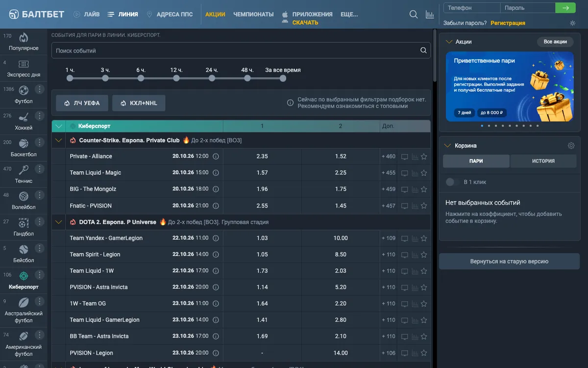Open ЧЕМПИОНАТЫ menu item
The image size is (588, 368).
[x=253, y=14]
